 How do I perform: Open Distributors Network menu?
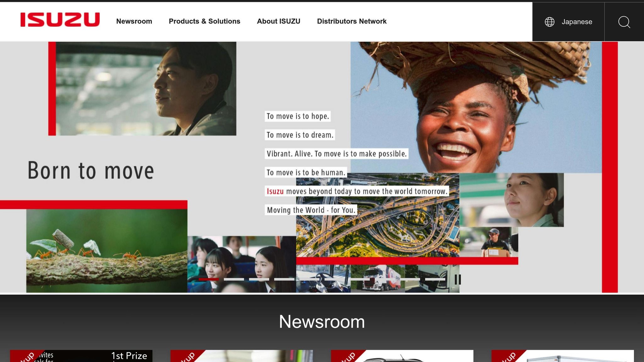click(352, 21)
